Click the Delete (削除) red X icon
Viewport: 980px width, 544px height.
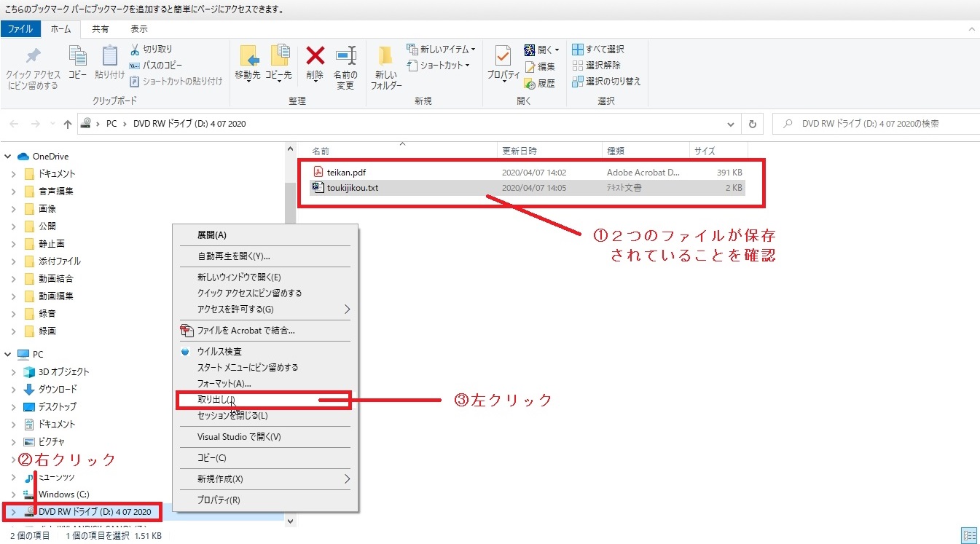point(315,57)
